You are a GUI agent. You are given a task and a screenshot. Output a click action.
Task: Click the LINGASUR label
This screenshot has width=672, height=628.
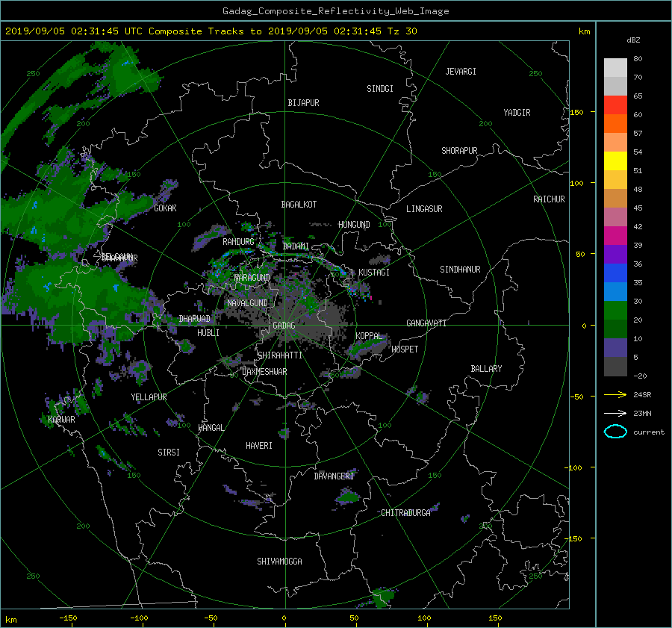tap(424, 209)
